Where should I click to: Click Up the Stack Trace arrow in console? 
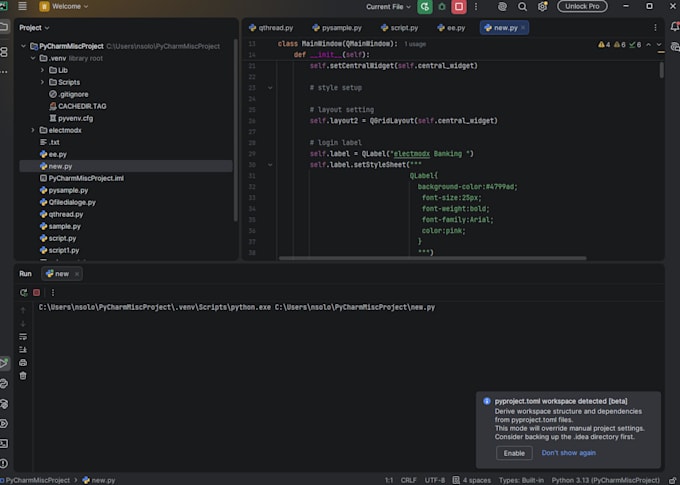point(23,310)
